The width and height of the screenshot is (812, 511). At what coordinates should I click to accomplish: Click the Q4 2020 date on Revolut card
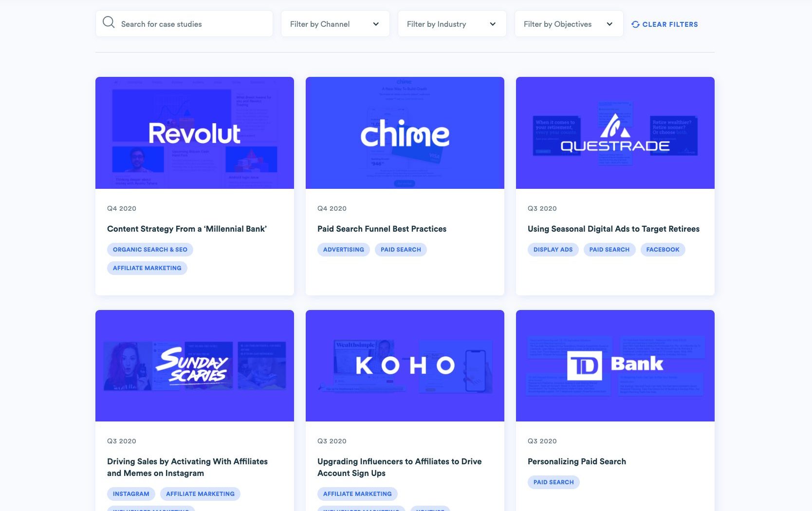122,208
